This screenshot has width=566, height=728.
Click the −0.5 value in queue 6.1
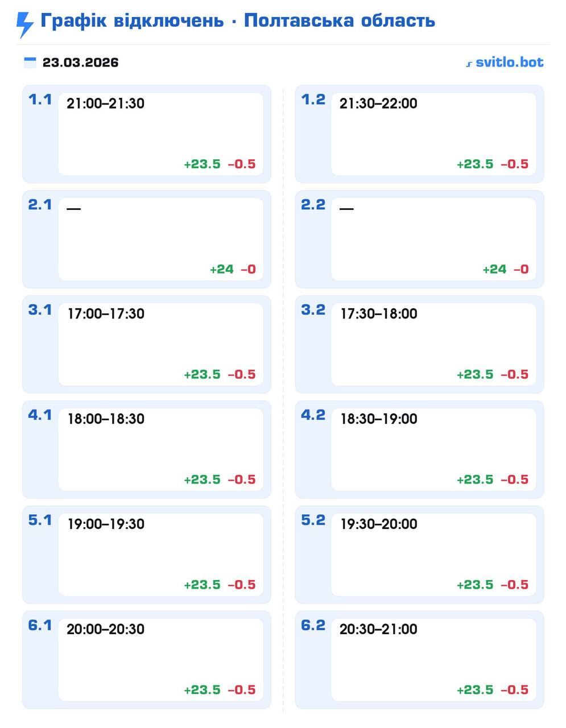pos(242,690)
